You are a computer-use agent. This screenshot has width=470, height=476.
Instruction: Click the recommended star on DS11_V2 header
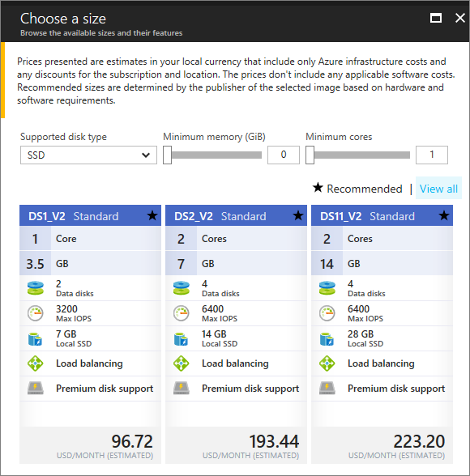tap(444, 216)
